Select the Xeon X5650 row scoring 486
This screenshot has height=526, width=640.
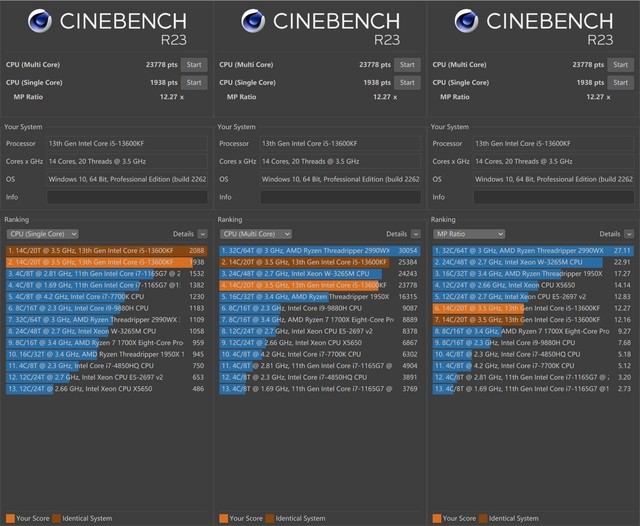107,389
